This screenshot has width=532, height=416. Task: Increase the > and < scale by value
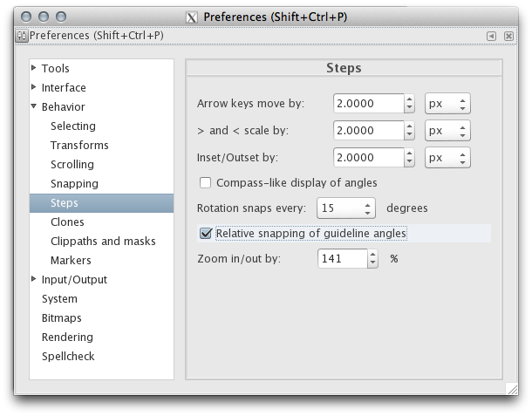pos(409,126)
